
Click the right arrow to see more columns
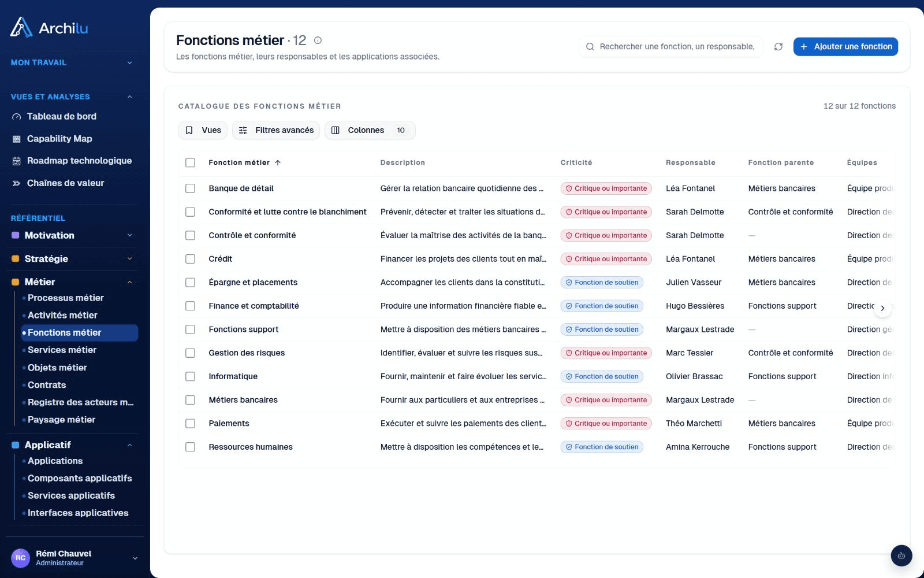pos(882,308)
